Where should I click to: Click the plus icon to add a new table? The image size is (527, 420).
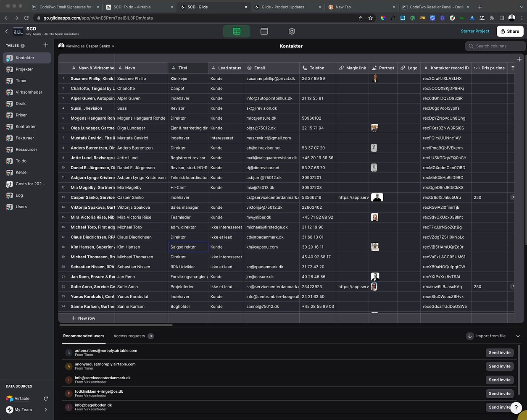pyautogui.click(x=46, y=45)
